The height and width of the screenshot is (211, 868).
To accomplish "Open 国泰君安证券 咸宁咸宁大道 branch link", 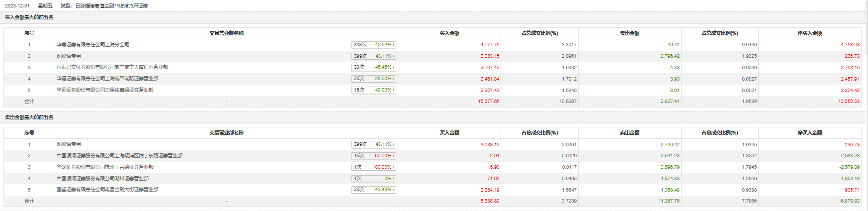I will (x=112, y=67).
